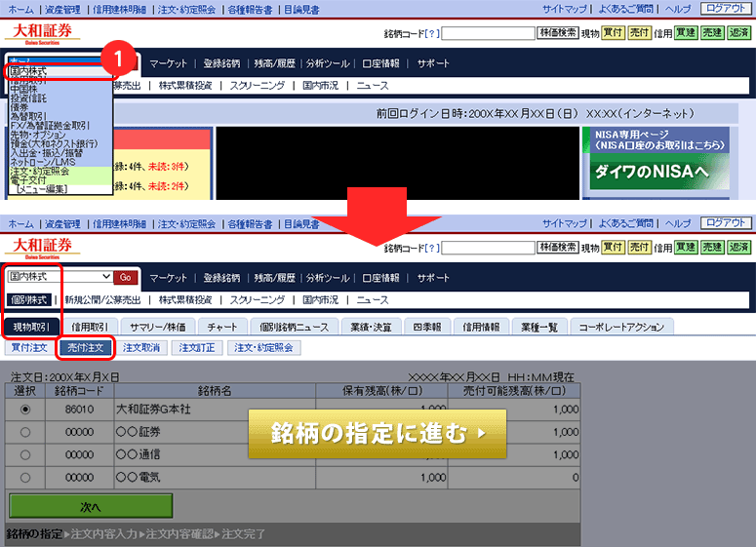Viewport: 756px width, 547px height.
Task: Click the 売付注文 button
Action: point(85,347)
